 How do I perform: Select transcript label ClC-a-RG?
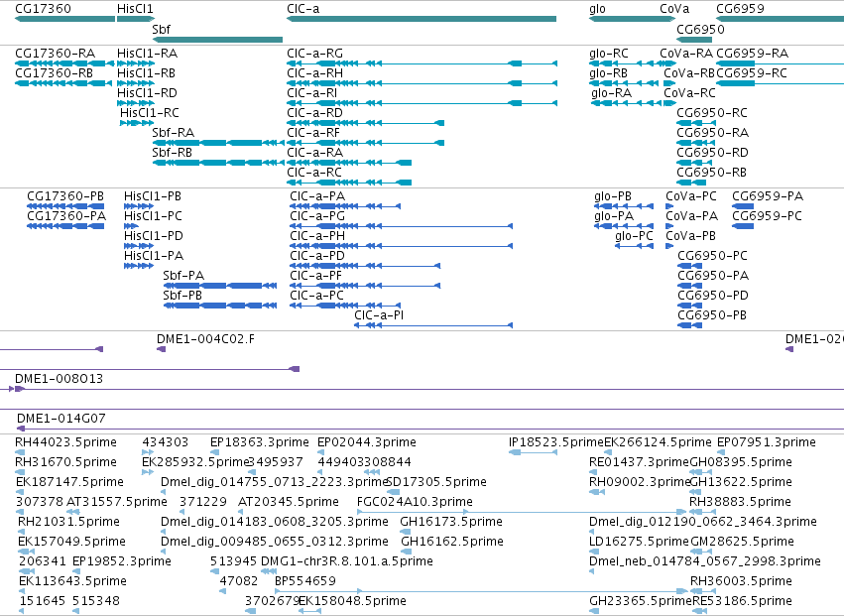coord(314,54)
